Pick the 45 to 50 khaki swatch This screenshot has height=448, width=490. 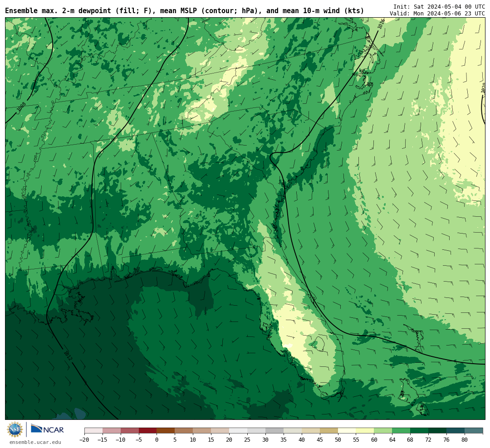tap(329, 431)
